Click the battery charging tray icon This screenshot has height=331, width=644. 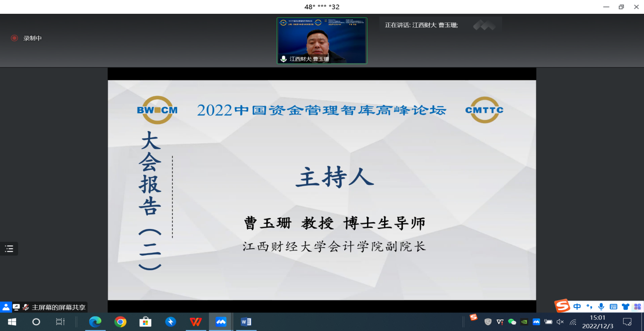coord(548,322)
